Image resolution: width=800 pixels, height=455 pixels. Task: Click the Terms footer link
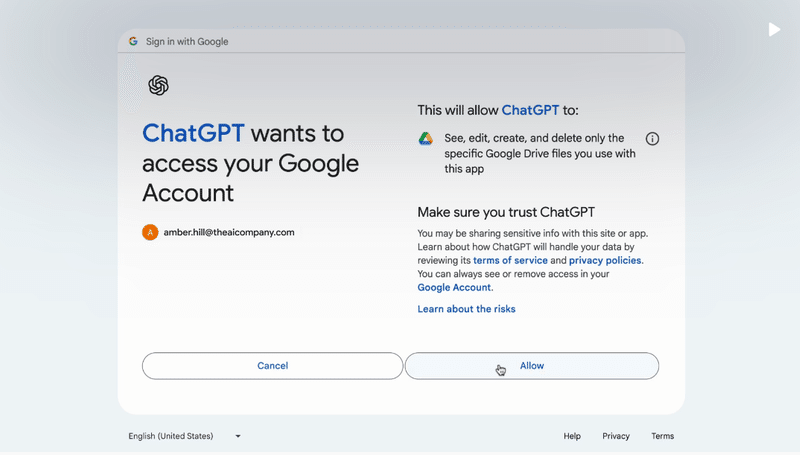click(662, 436)
